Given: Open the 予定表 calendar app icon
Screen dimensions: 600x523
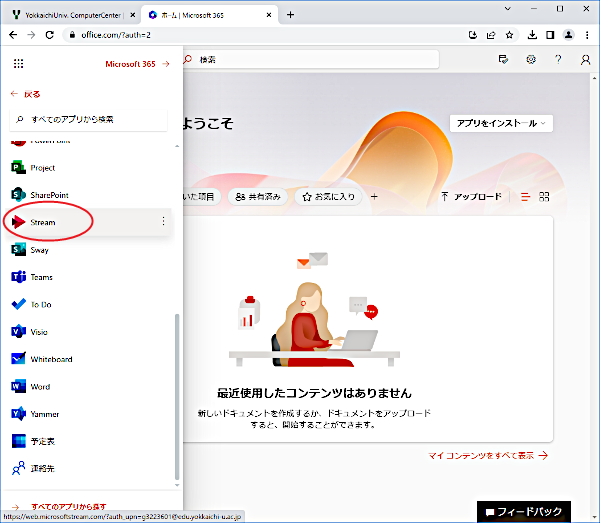Looking at the screenshot, I should pos(18,441).
